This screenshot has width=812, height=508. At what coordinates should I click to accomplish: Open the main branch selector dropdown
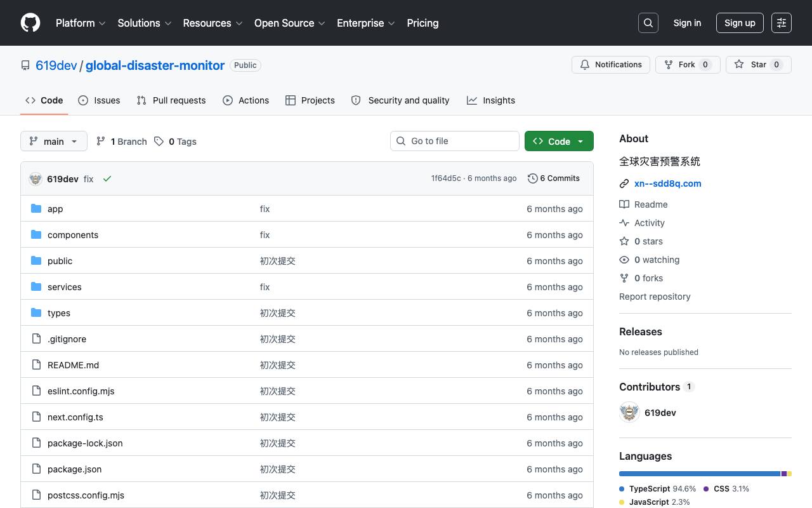[54, 141]
